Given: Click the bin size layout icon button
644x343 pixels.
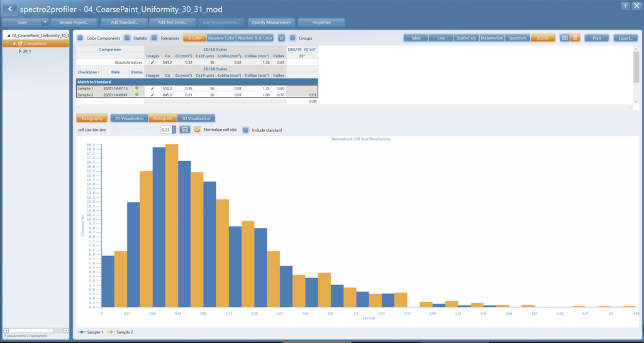Looking at the screenshot, I should coord(184,130).
